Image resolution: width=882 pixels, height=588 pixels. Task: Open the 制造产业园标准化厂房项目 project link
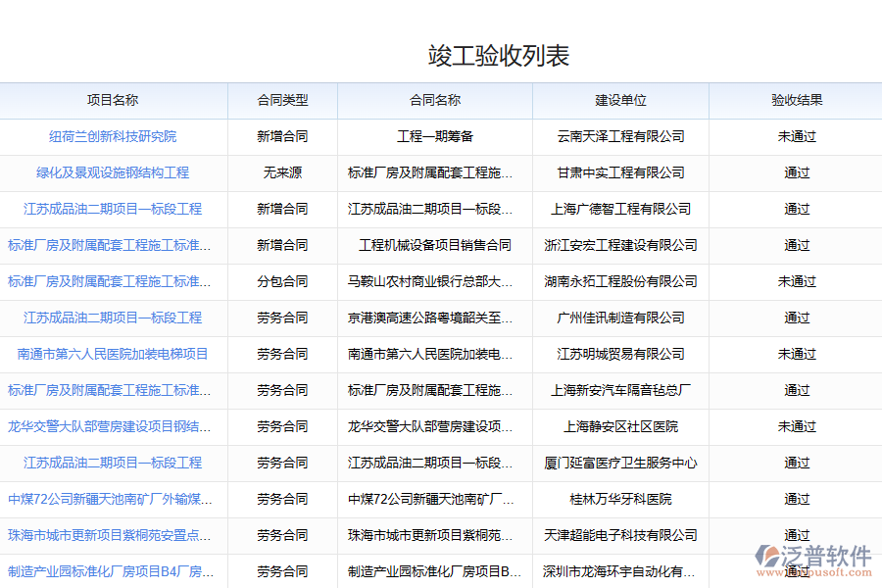[x=110, y=571]
